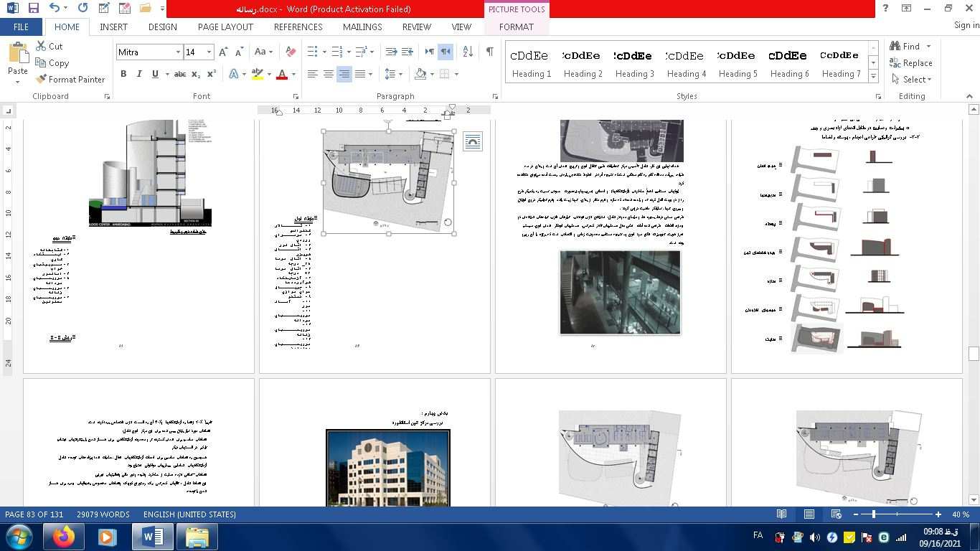Open the FILE tab

point(21,27)
